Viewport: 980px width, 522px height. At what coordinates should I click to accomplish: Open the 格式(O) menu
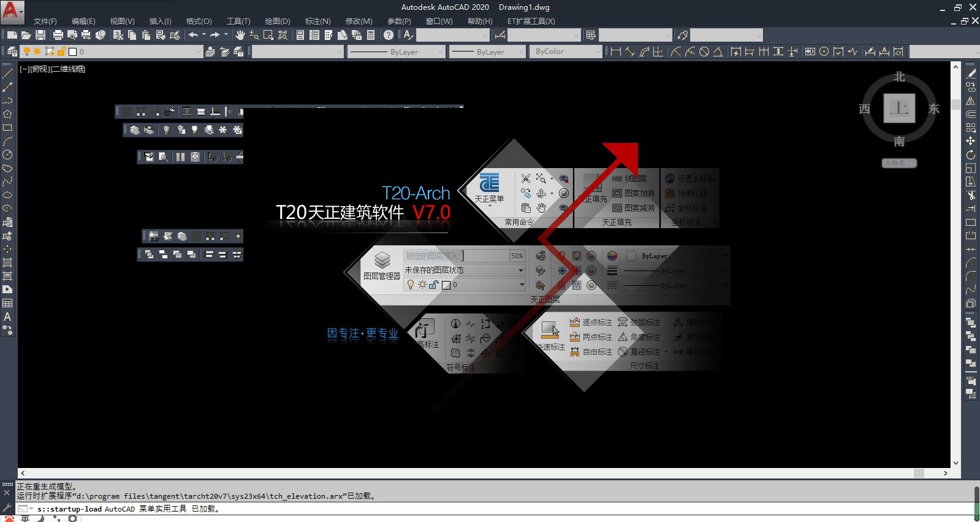click(199, 21)
